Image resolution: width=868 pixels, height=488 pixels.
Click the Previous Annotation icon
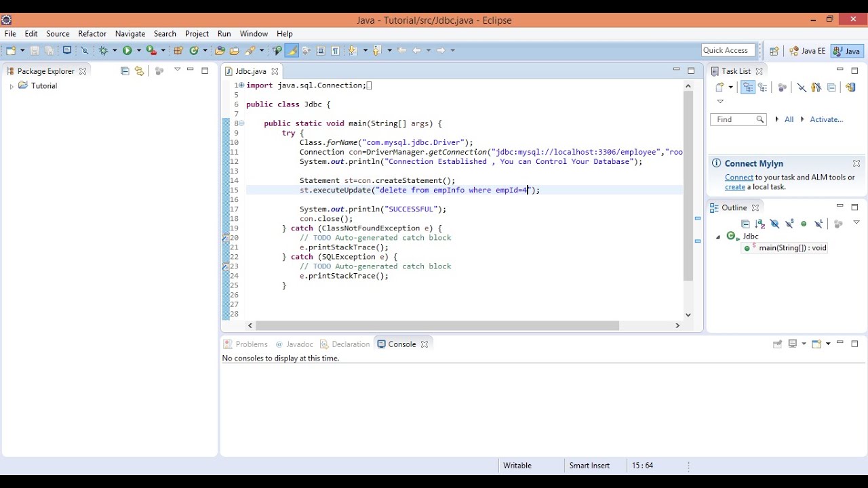(x=376, y=50)
